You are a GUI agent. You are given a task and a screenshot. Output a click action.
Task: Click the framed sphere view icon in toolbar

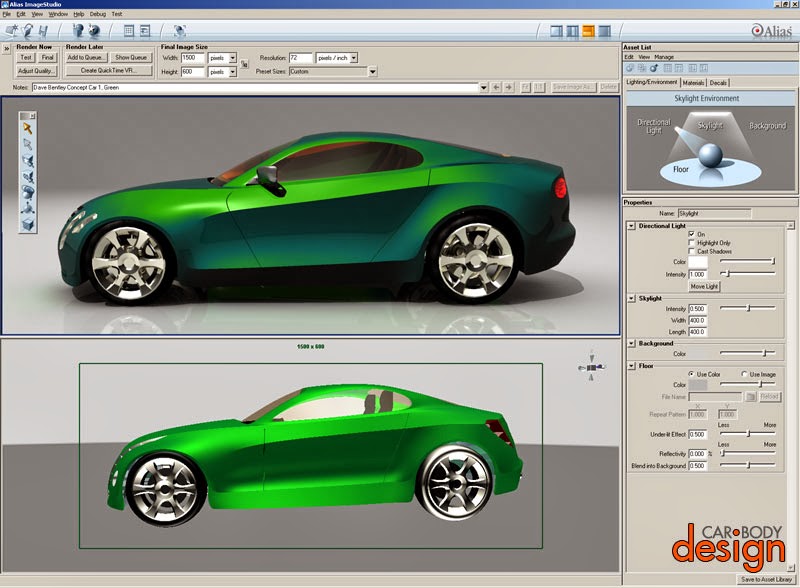click(x=180, y=31)
